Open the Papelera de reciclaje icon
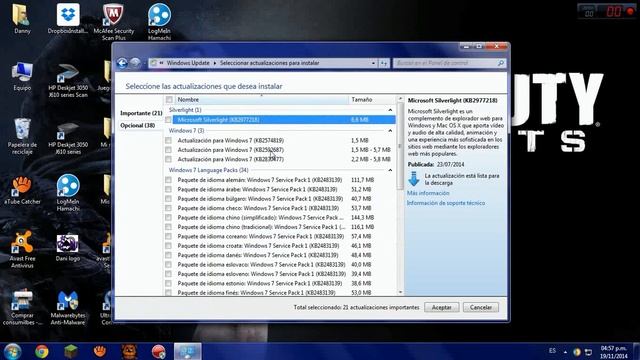This screenshot has height=360, width=640. tap(22, 136)
